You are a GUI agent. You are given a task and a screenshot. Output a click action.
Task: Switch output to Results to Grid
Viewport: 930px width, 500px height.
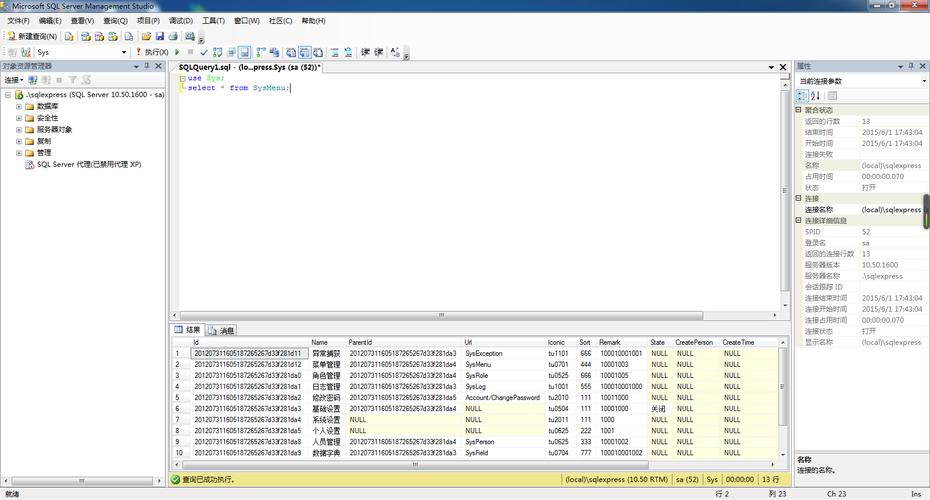(x=304, y=52)
